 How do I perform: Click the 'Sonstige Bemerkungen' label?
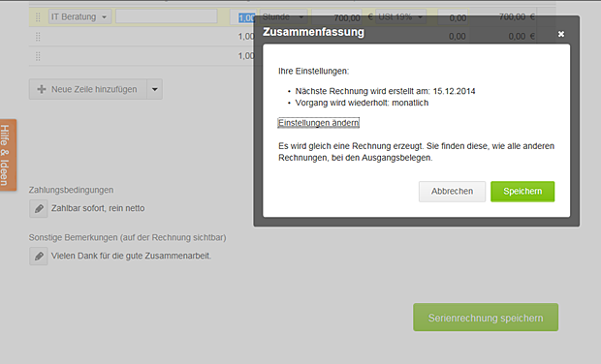pos(127,237)
